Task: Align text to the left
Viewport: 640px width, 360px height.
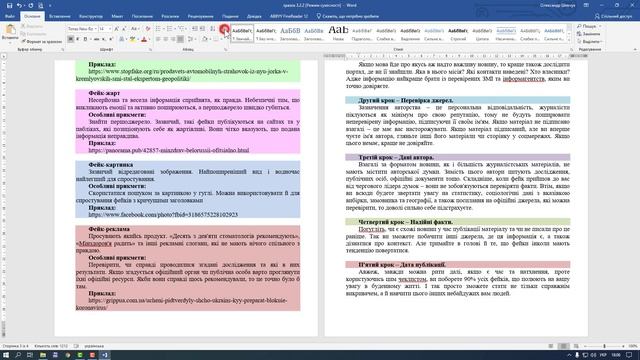Action: (158, 39)
